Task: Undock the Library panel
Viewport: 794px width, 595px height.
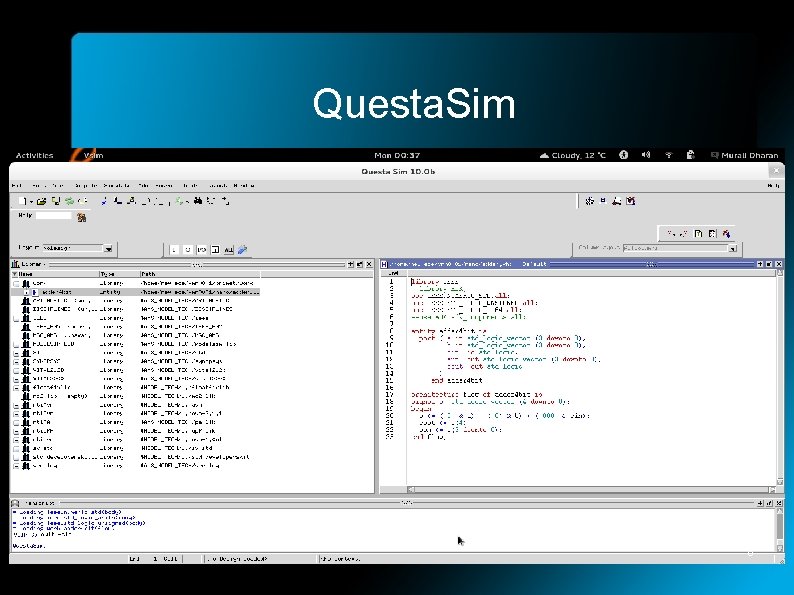Action: coord(360,264)
